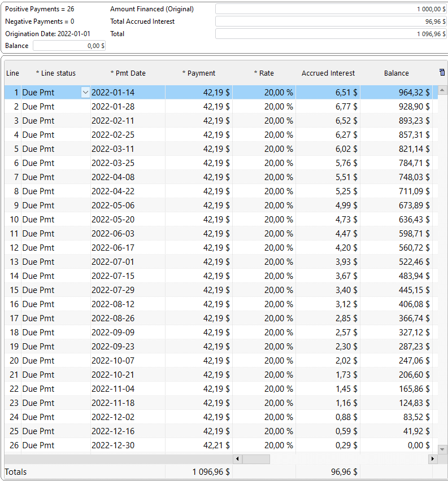Image resolution: width=448 pixels, height=481 pixels.
Task: Click the Rate column header
Action: click(264, 73)
